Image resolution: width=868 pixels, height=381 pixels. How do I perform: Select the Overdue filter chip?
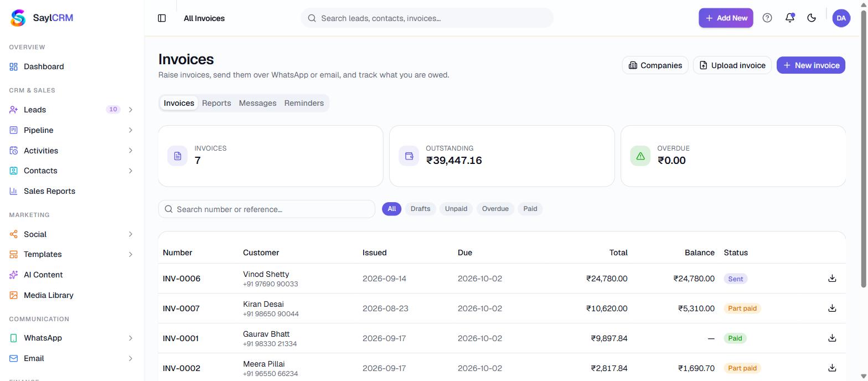(495, 209)
